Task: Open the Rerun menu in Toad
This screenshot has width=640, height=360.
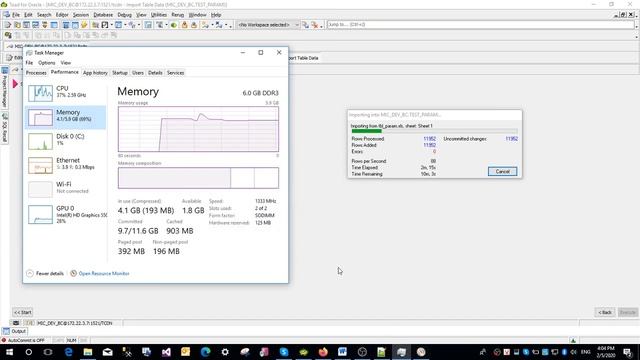Action: 178,15
